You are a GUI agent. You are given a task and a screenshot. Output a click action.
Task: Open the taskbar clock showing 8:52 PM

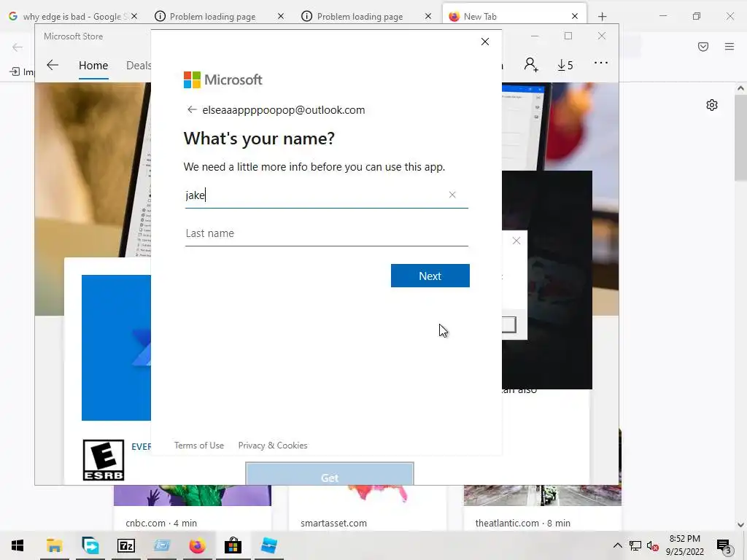pos(684,545)
